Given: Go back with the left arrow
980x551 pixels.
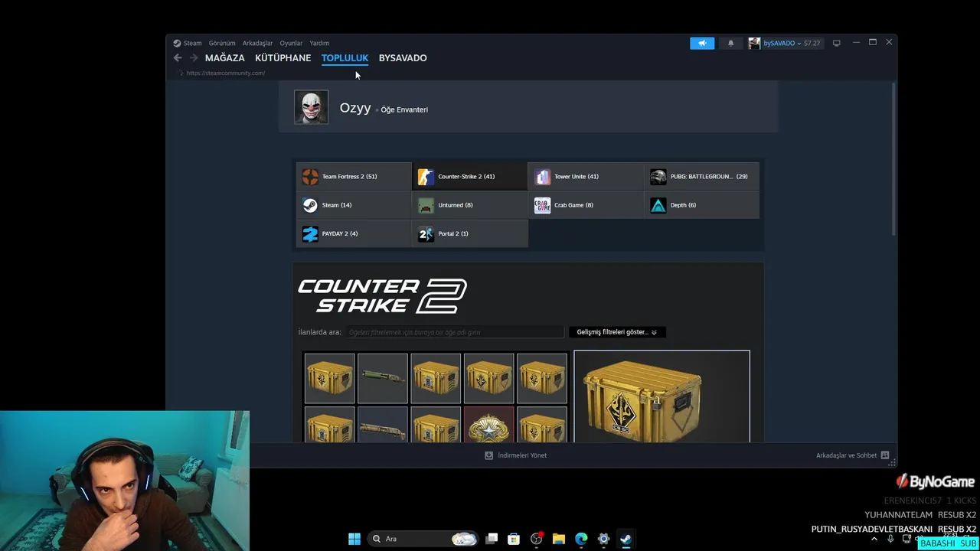Looking at the screenshot, I should click(178, 57).
